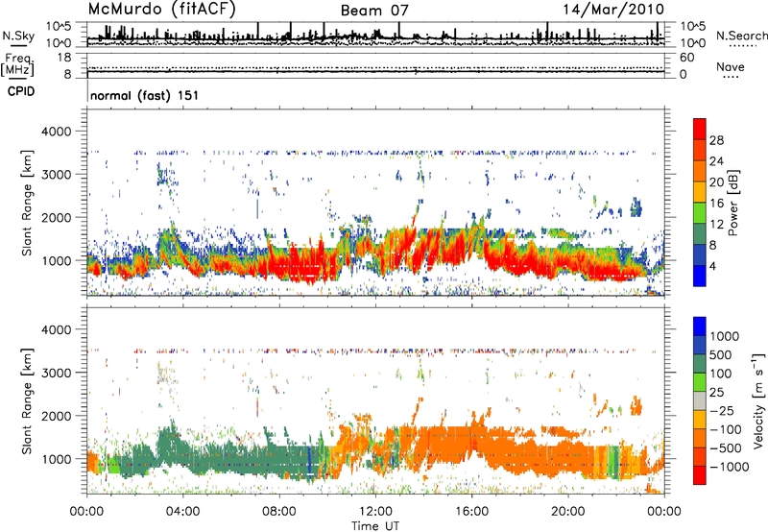Select the '04:00' time tick label
Viewport: 768px width, 532px height.
[183, 512]
